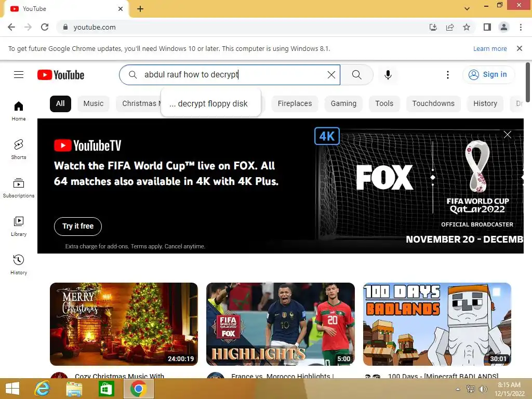Click the volume speaker tray icon
This screenshot has height=399, width=532.
tap(483, 389)
